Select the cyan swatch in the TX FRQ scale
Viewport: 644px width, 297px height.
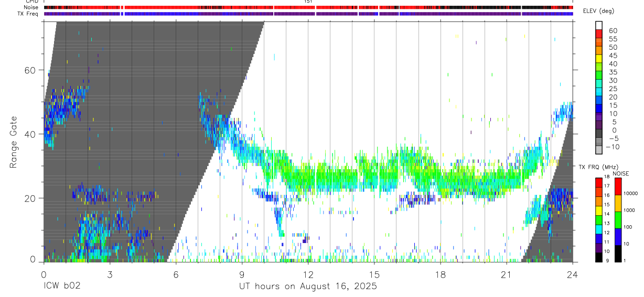pos(598,229)
